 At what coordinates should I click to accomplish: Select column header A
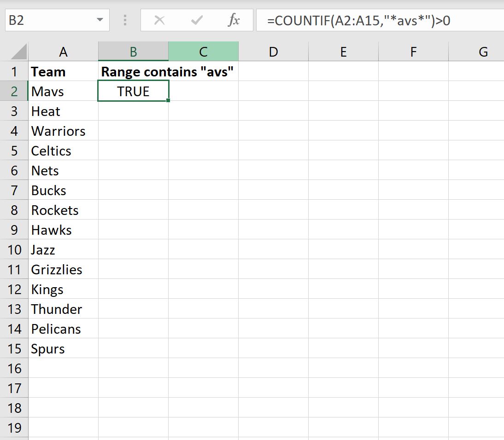pyautogui.click(x=63, y=51)
